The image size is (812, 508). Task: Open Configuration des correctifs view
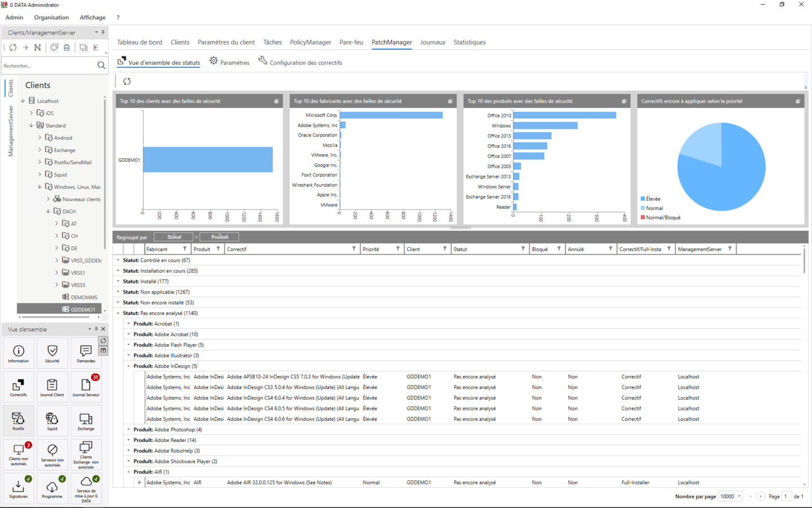300,62
